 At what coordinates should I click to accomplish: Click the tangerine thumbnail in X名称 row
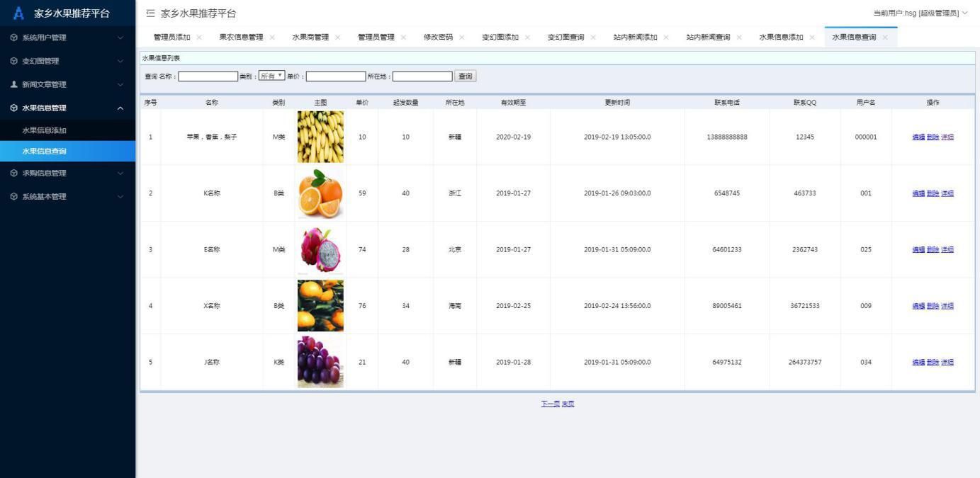click(x=320, y=306)
